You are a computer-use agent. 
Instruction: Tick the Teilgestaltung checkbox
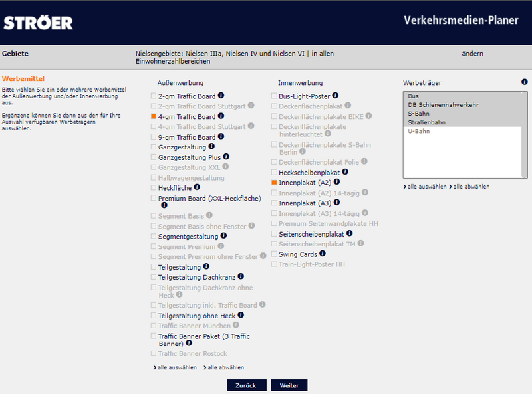154,267
